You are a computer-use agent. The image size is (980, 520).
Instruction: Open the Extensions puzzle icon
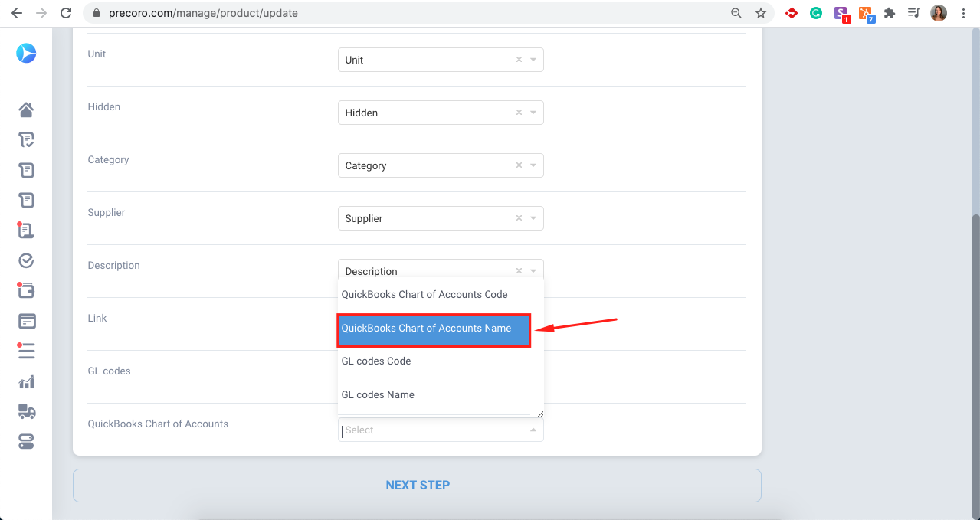click(x=890, y=13)
